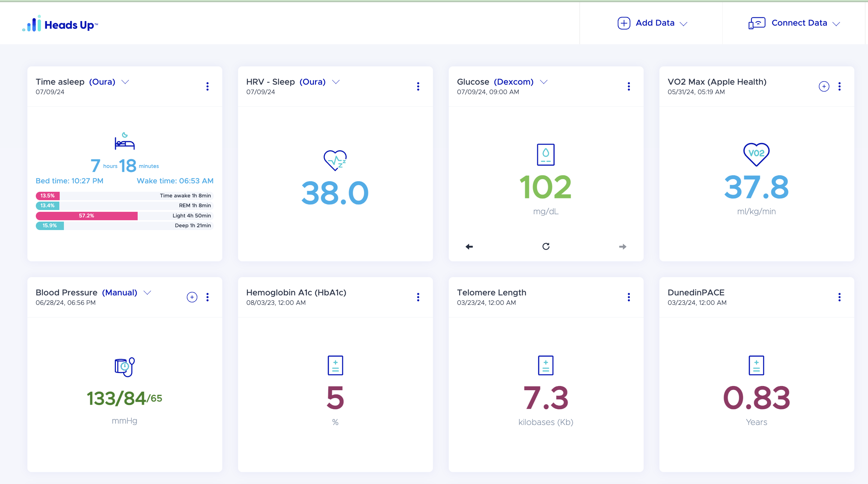Click the lab report icon above Telomere 7.3
The width and height of the screenshot is (868, 484).
click(546, 365)
